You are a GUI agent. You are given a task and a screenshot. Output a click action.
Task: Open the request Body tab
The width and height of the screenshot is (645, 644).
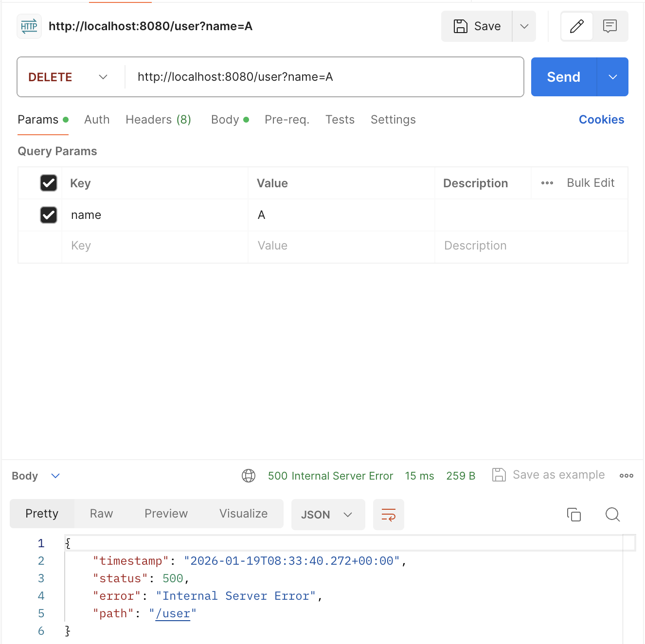coord(230,120)
